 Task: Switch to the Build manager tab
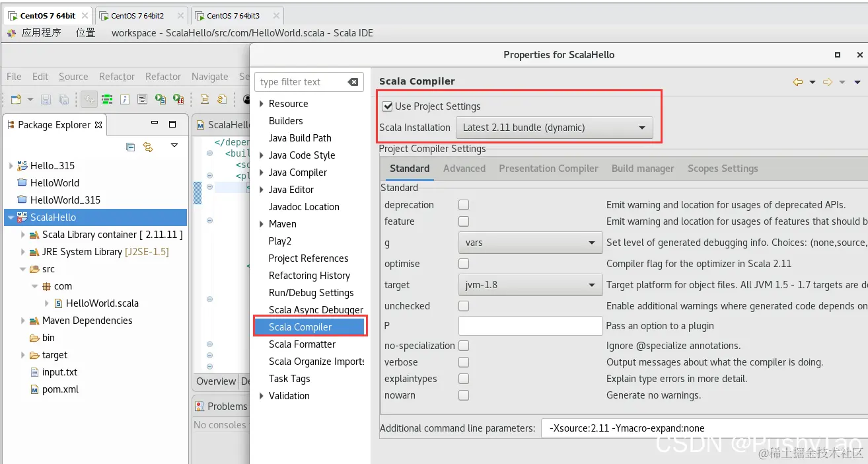(643, 169)
